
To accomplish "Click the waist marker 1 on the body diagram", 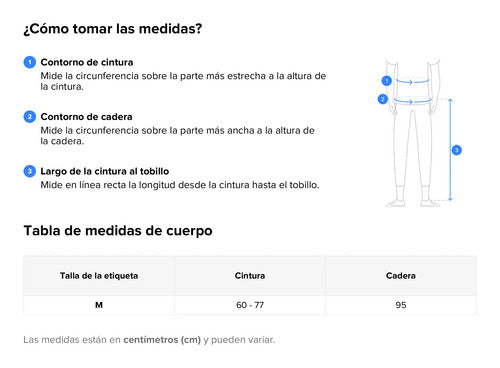I will [x=387, y=81].
